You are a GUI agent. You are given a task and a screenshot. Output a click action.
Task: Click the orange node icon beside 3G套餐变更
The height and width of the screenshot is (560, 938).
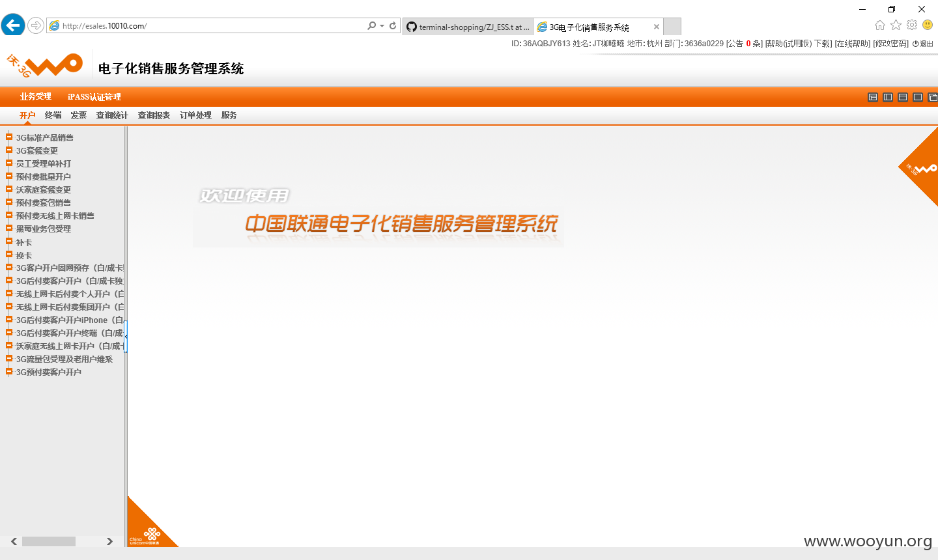point(9,150)
